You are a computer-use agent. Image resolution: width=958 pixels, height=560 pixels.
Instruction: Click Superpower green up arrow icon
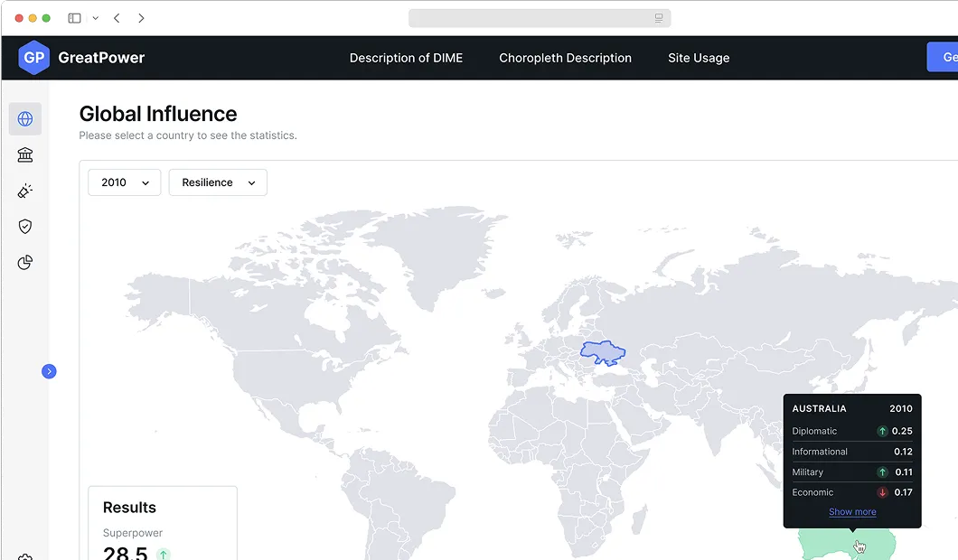point(163,555)
